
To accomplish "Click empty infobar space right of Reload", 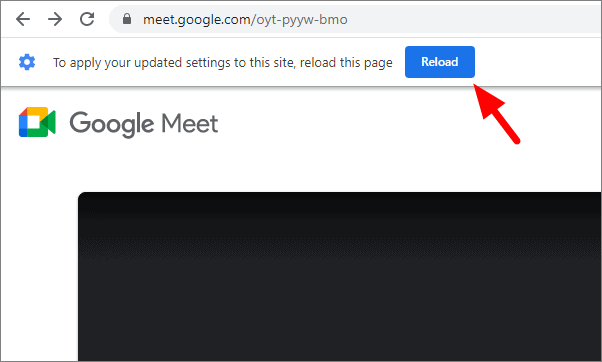I will [538, 62].
